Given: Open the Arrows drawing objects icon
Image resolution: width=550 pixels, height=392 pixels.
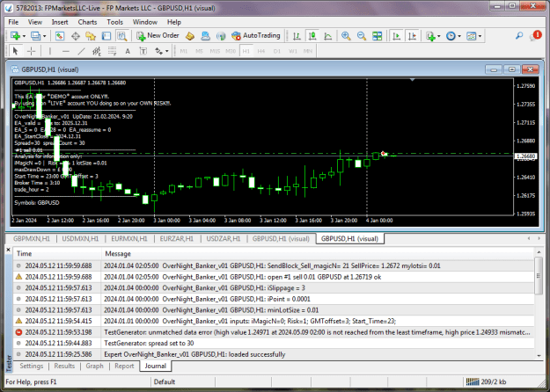Looking at the screenshot, I should point(159,51).
